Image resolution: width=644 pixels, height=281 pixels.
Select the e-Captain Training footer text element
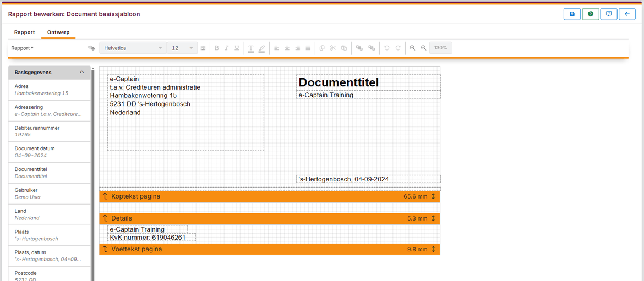point(148,229)
